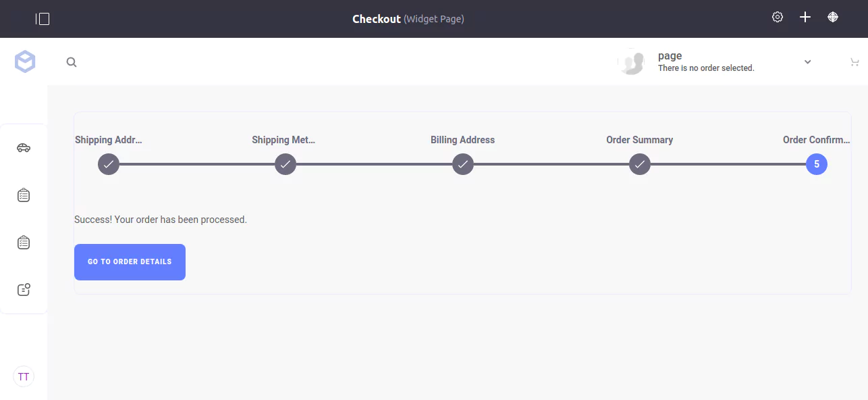Click the hexagon logo in the sidebar
868x400 pixels.
point(25,61)
